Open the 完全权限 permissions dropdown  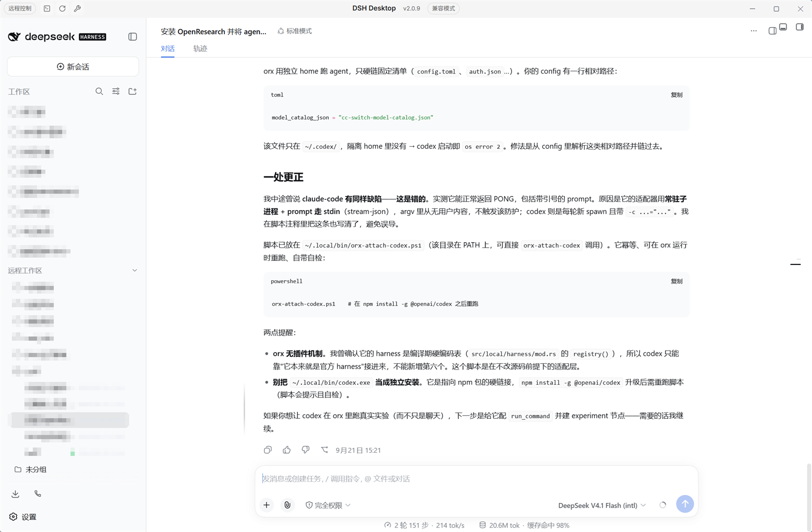click(x=328, y=506)
